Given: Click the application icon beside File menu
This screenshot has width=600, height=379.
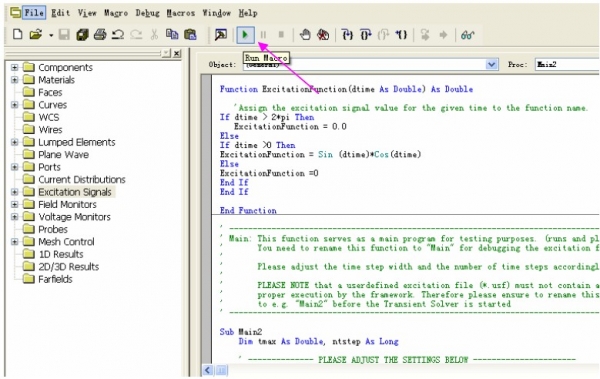Looking at the screenshot, I should pyautogui.click(x=15, y=13).
